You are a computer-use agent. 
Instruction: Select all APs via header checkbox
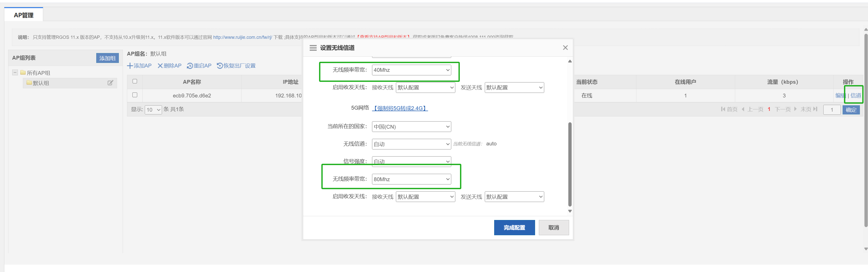[135, 81]
